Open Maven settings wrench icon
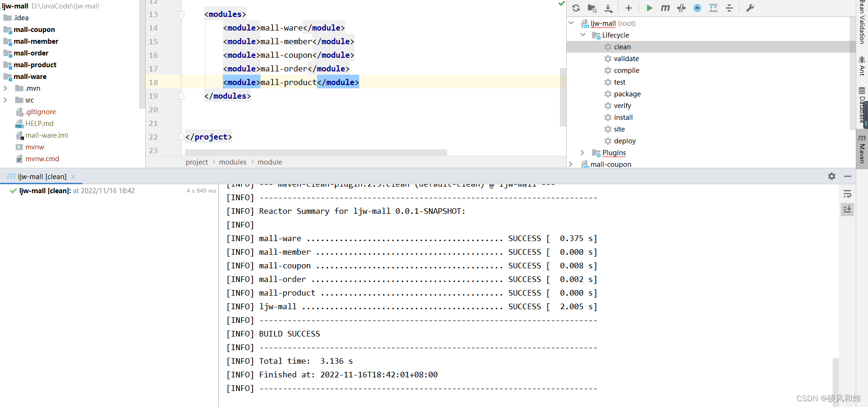 pyautogui.click(x=750, y=8)
